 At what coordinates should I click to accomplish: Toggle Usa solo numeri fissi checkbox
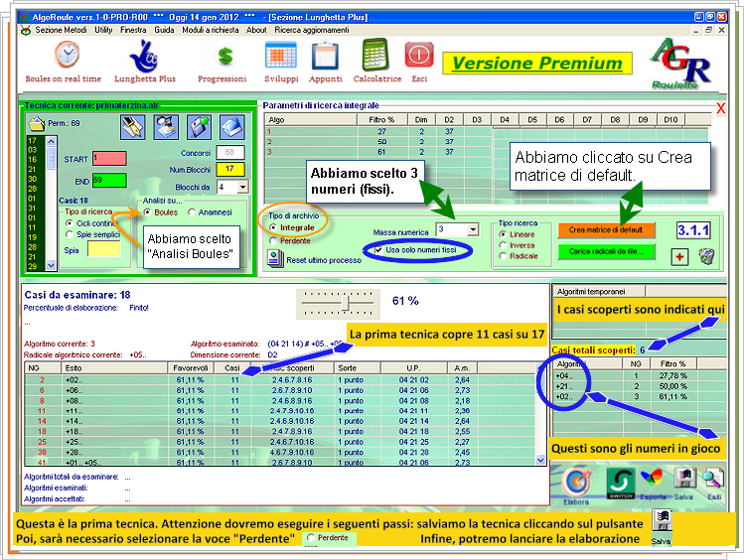point(378,250)
